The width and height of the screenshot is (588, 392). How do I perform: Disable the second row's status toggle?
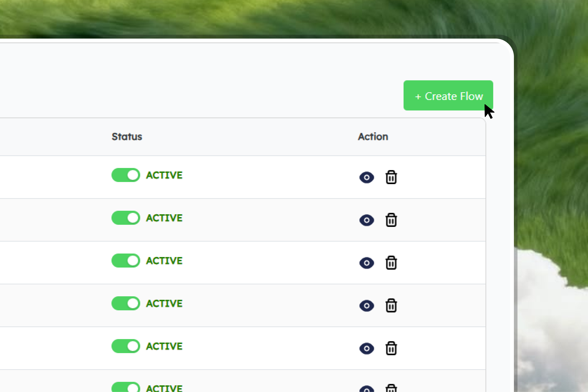click(x=126, y=218)
